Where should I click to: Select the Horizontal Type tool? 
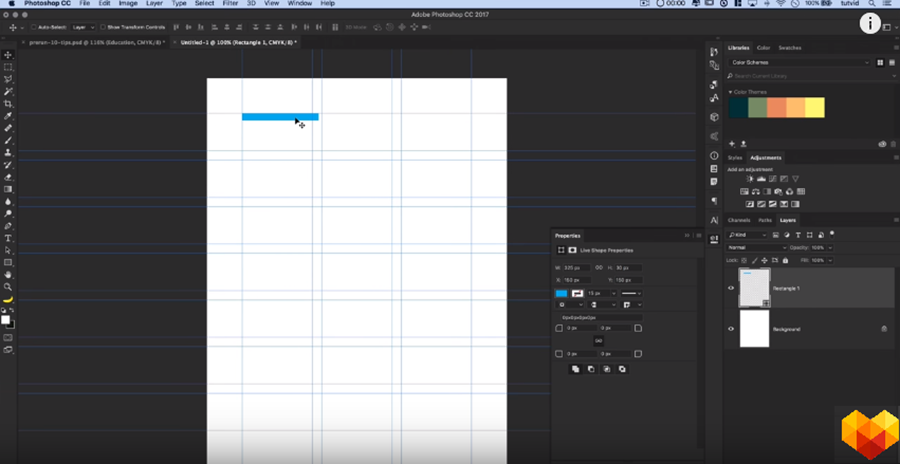click(8, 238)
